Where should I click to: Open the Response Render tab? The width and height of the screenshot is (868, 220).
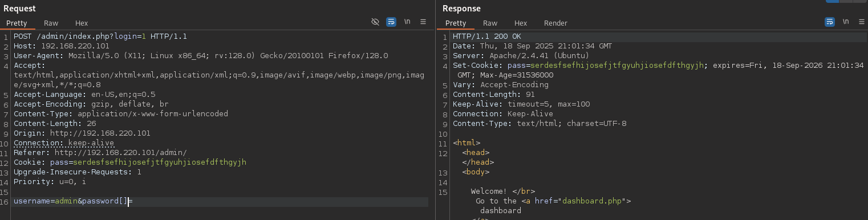556,23
